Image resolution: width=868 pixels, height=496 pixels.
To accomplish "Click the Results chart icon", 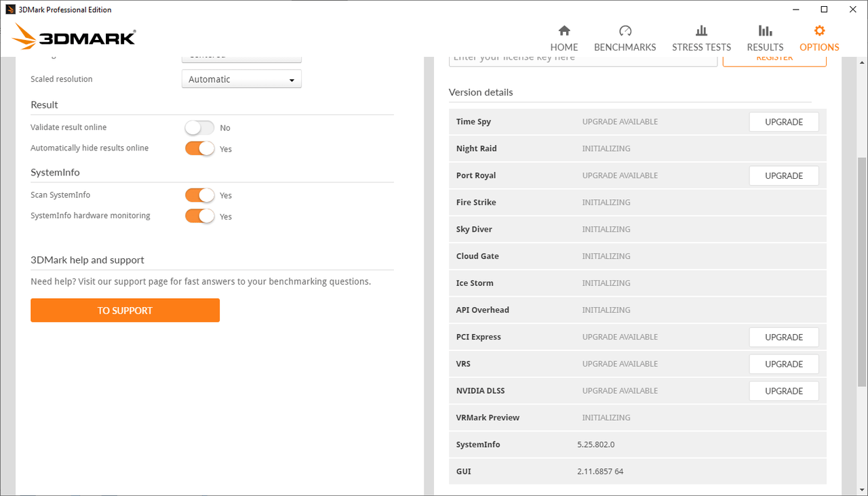I will tap(765, 30).
